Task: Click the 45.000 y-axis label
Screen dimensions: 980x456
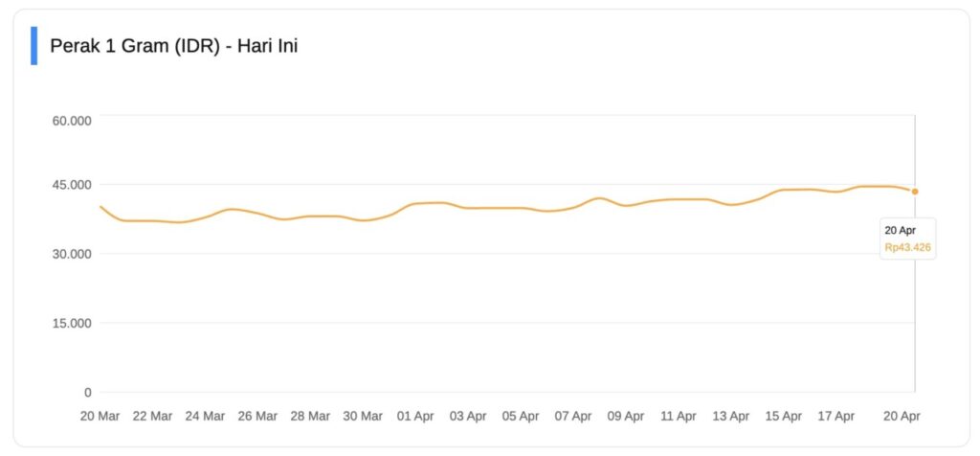Action: (71, 185)
